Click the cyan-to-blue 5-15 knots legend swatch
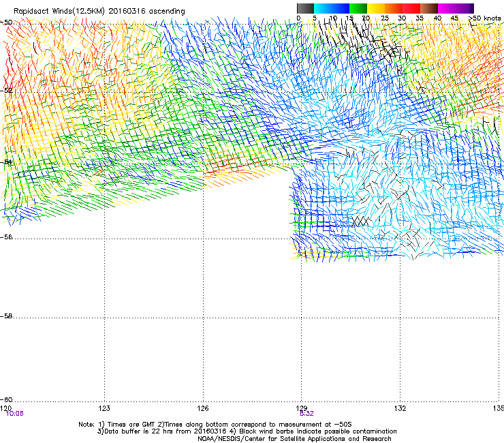504x443 pixels. click(x=332, y=8)
